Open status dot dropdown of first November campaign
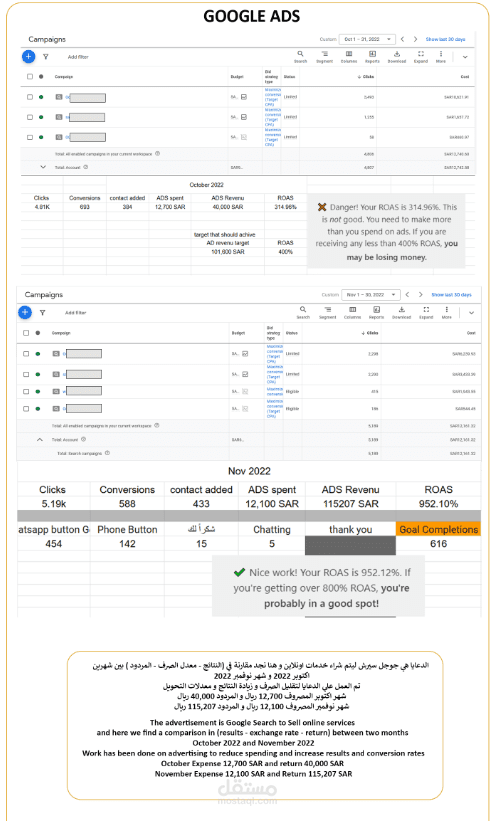Screen dimensions: 495x822 click(x=38, y=354)
